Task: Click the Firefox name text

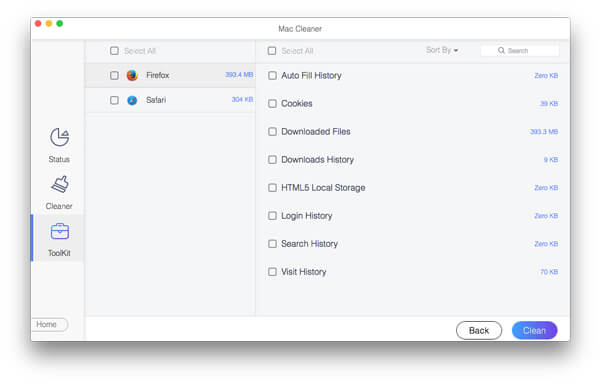Action: tap(158, 75)
